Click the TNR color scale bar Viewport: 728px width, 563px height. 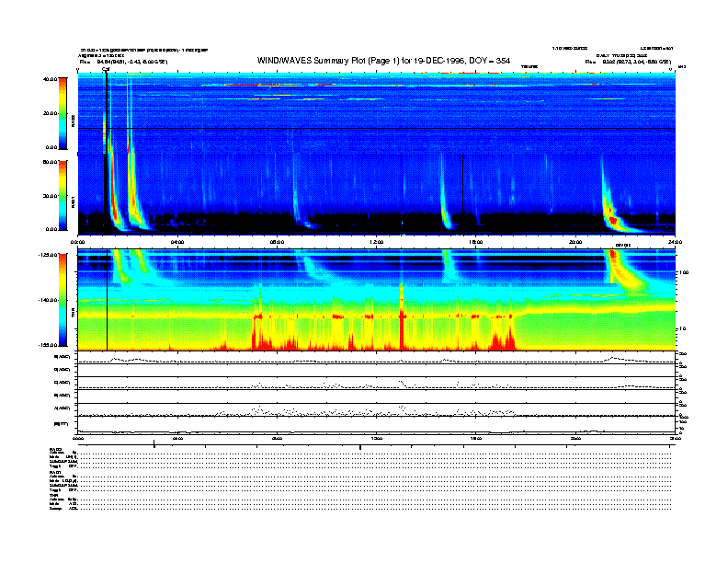(x=63, y=300)
